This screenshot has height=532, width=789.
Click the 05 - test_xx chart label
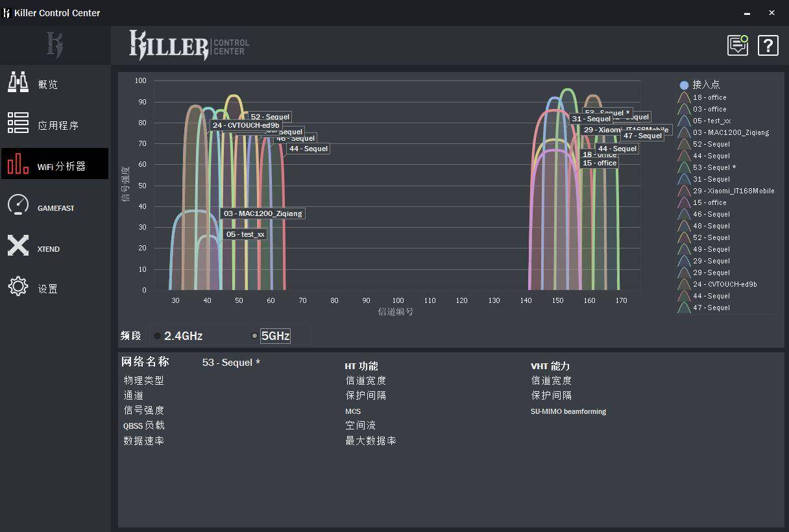click(x=245, y=234)
